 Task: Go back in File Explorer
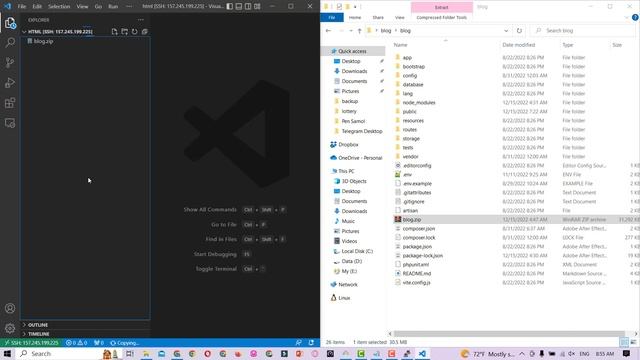point(328,31)
